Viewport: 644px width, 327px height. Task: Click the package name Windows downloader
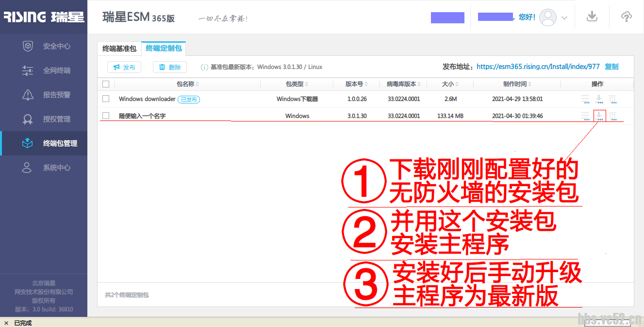147,99
